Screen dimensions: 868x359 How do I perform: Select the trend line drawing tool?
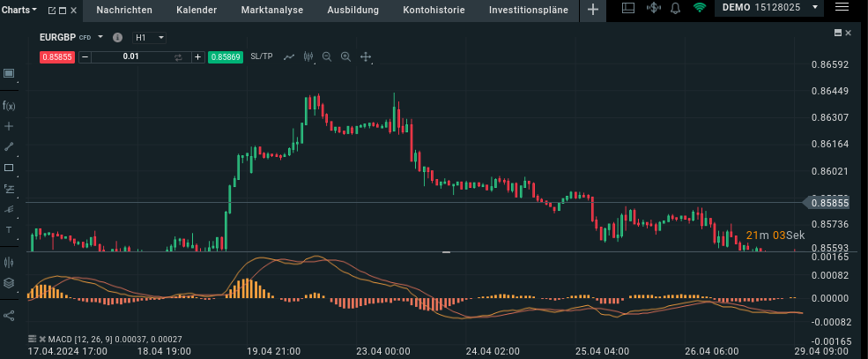click(9, 146)
